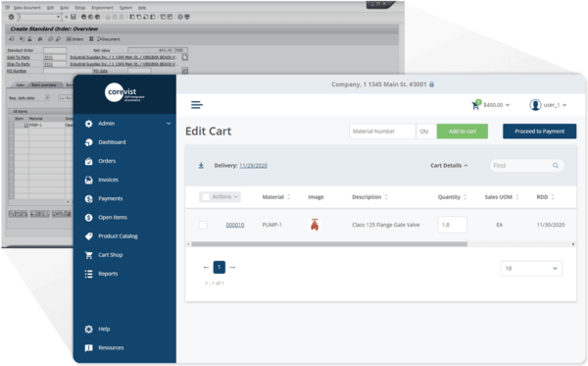Click 'Class 125 Flange Gate Valve' description

click(x=385, y=225)
